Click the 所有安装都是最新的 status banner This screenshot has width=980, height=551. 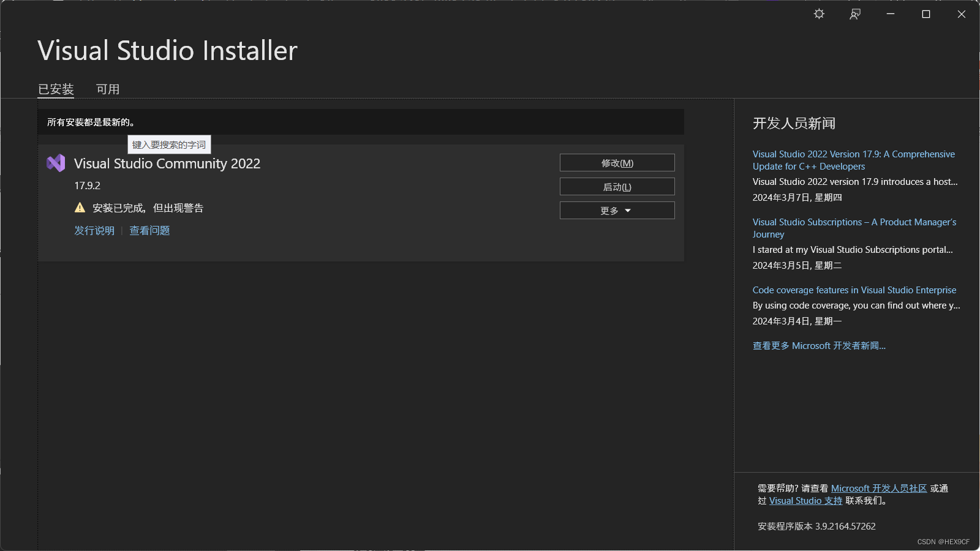tap(361, 122)
